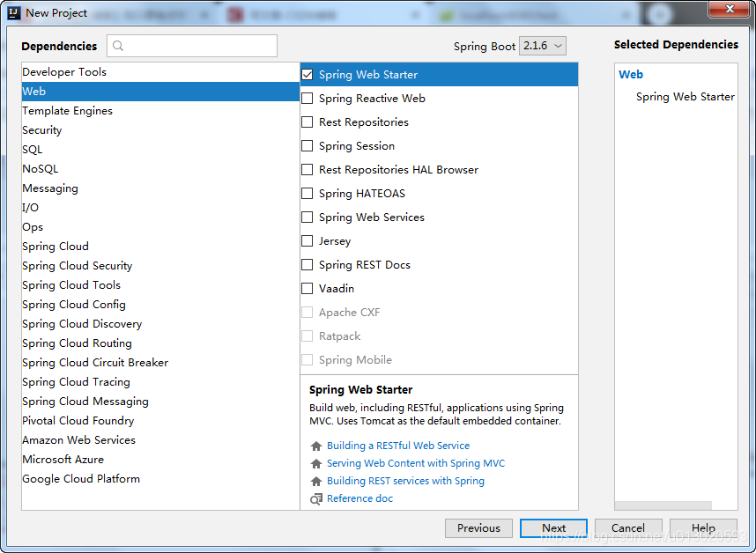Open the Reference doc link
Screen dimensions: 756x553
[x=359, y=498]
